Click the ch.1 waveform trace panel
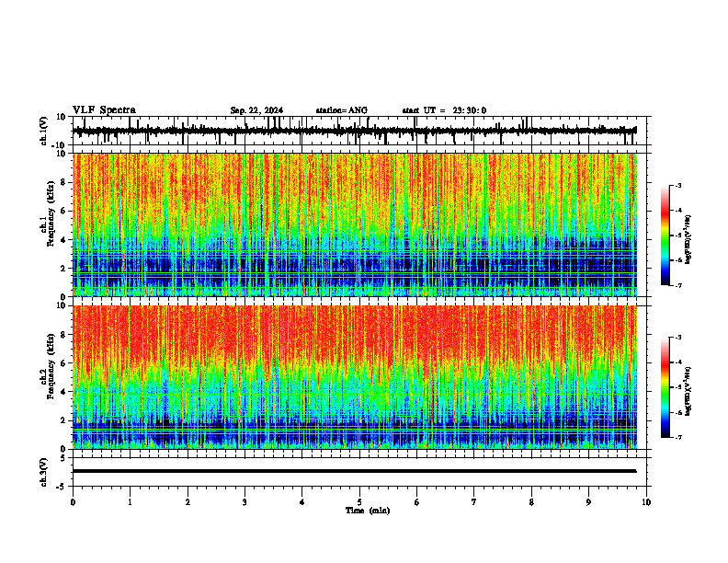728x563 pixels. coord(361,131)
